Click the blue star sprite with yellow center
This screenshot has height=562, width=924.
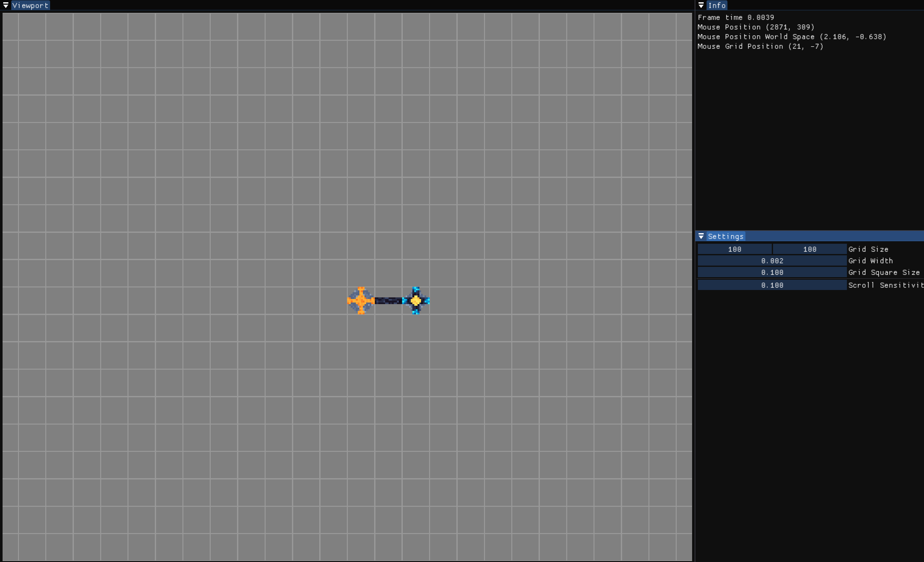pyautogui.click(x=416, y=301)
